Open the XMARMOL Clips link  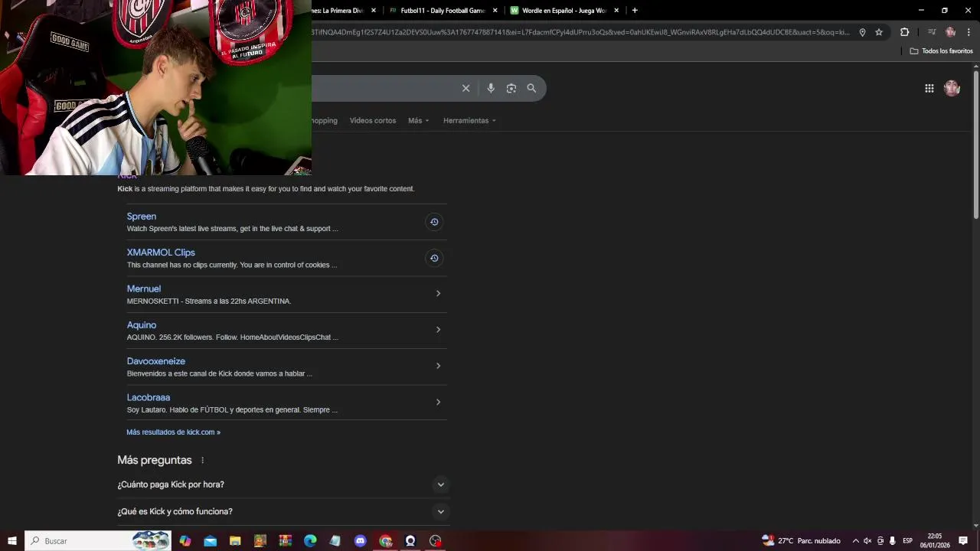[x=161, y=253]
